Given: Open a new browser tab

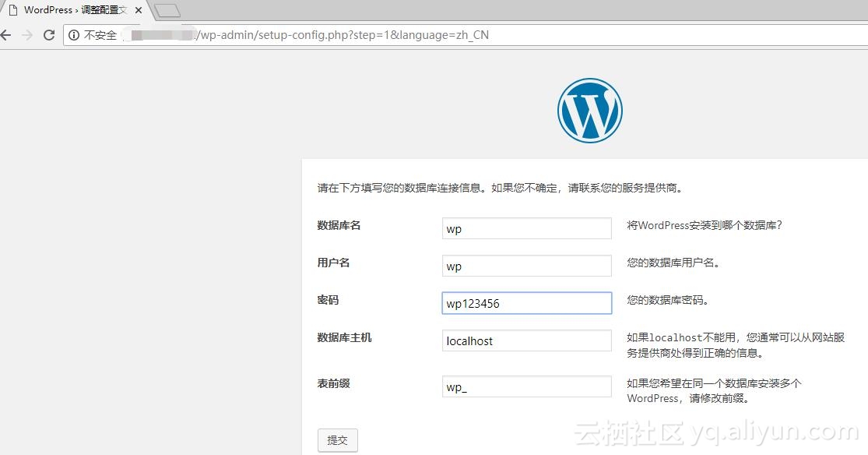Looking at the screenshot, I should 167,10.
